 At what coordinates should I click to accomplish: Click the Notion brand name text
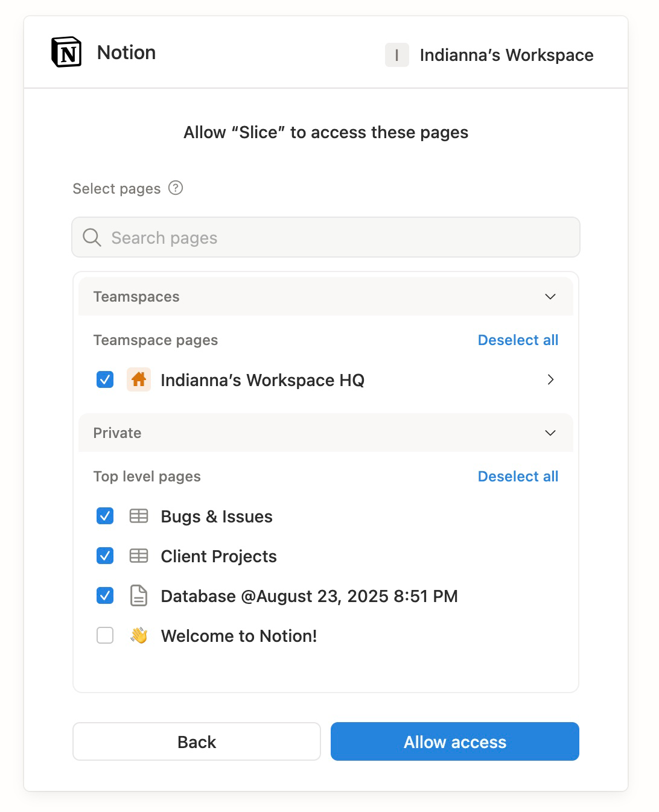click(x=126, y=52)
